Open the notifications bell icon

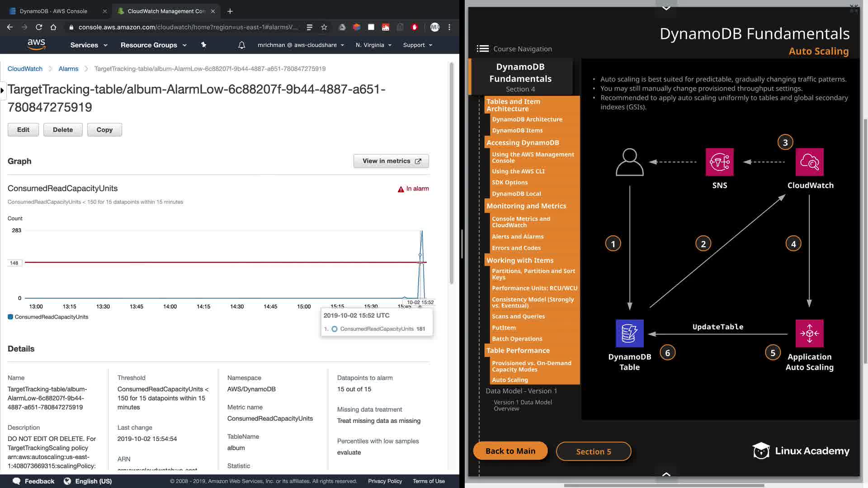(241, 45)
